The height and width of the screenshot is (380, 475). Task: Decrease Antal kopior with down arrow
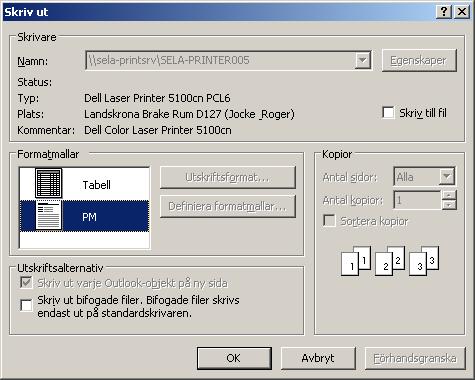(x=449, y=204)
